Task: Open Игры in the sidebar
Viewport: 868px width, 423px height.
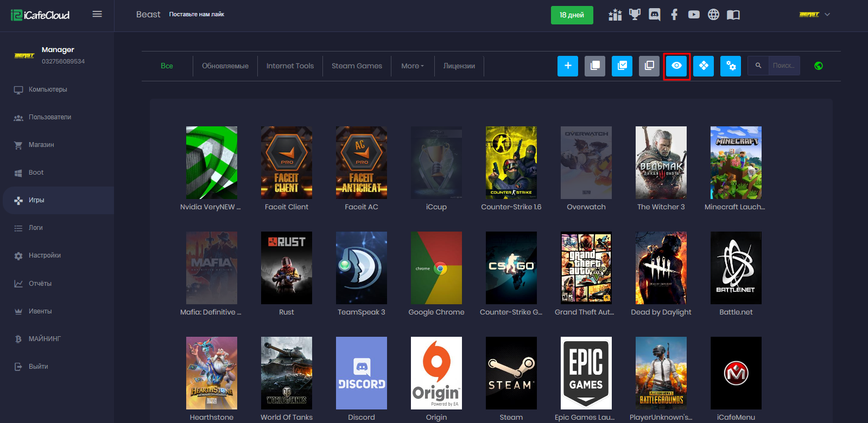Action: (x=57, y=200)
